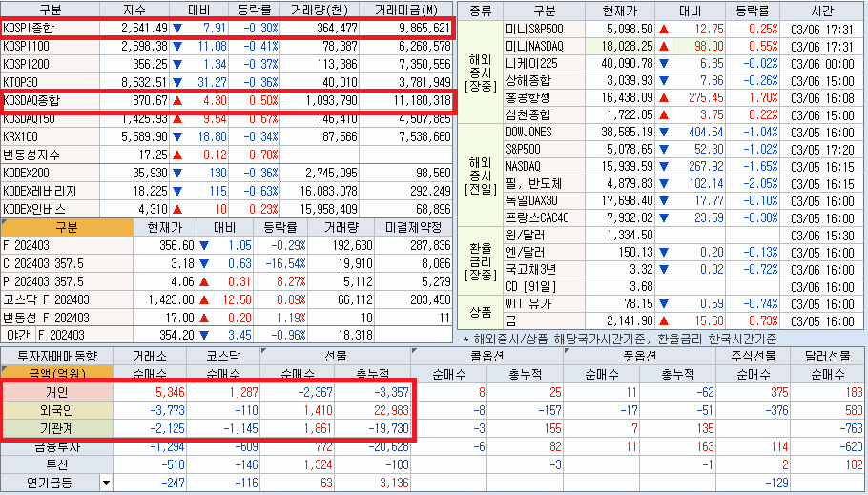Click the 미결제약정 column header
868x495 pixels.
tap(413, 227)
